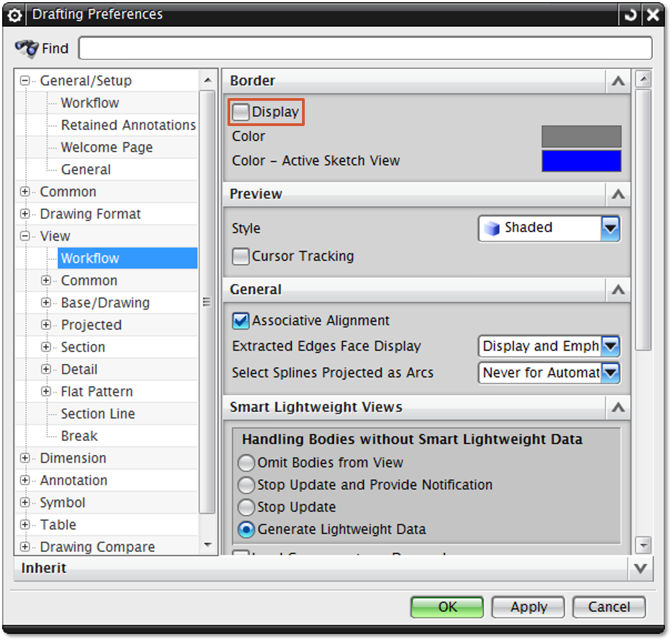This screenshot has width=672, height=641.
Task: Click the reset arrow icon in title bar
Action: point(630,15)
